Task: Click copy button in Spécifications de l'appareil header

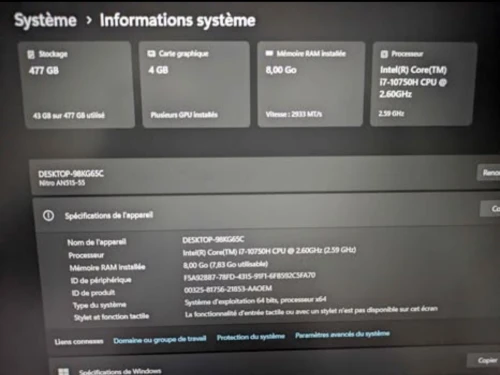Action: point(491,209)
